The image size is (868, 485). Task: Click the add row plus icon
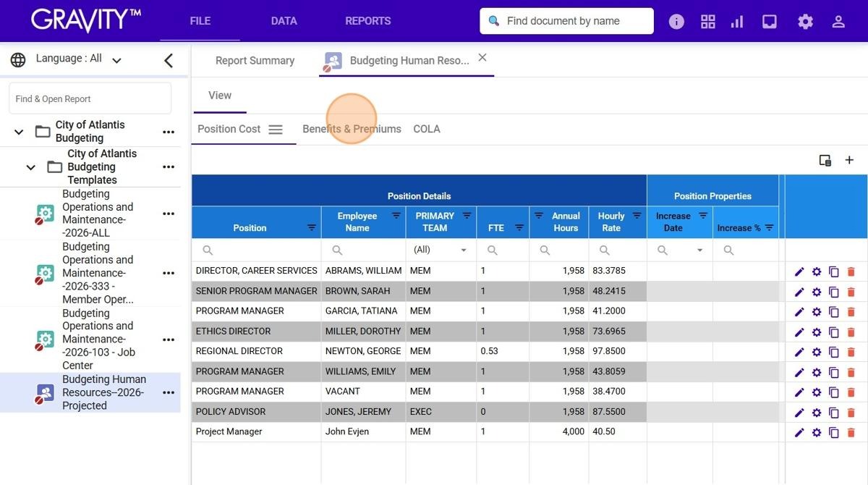[x=849, y=160]
